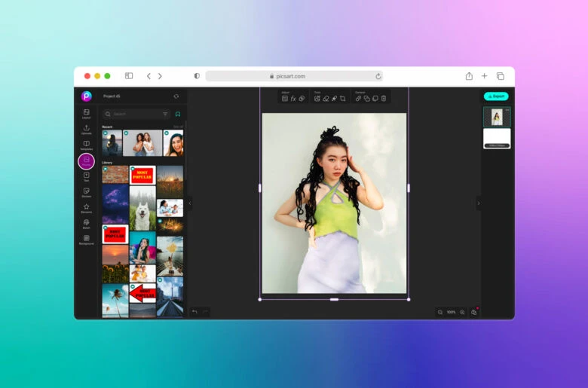588x388 pixels.
Task: Open search filter options
Action: point(165,114)
